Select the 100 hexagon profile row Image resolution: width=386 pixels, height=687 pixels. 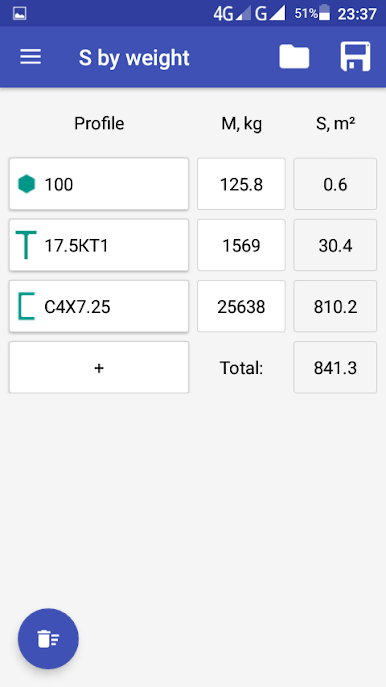click(99, 184)
